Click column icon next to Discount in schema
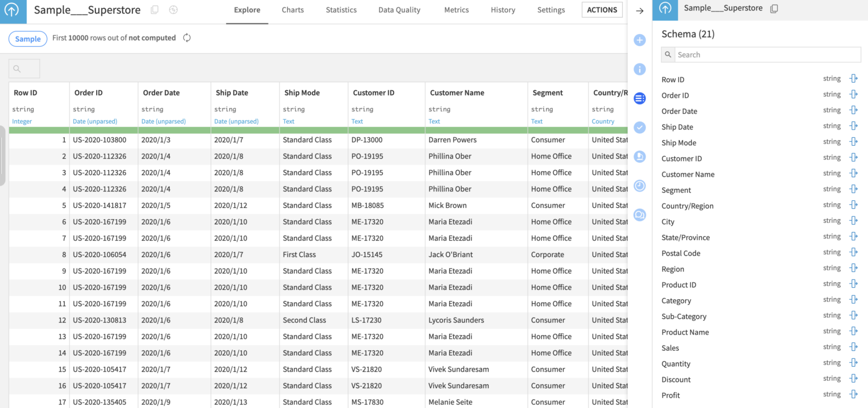This screenshot has width=868, height=408. (x=854, y=378)
